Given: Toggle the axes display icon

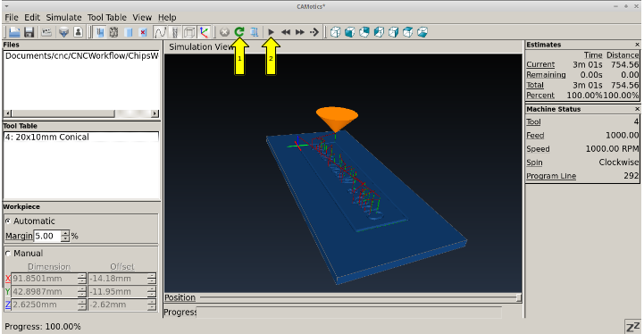Looking at the screenshot, I should (205, 31).
